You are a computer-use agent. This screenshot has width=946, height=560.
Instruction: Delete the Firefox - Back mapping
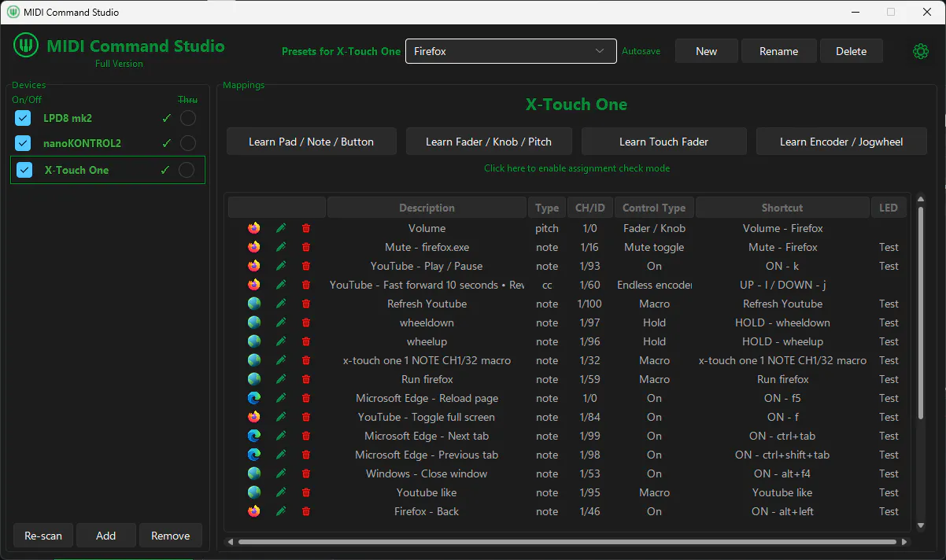point(306,511)
